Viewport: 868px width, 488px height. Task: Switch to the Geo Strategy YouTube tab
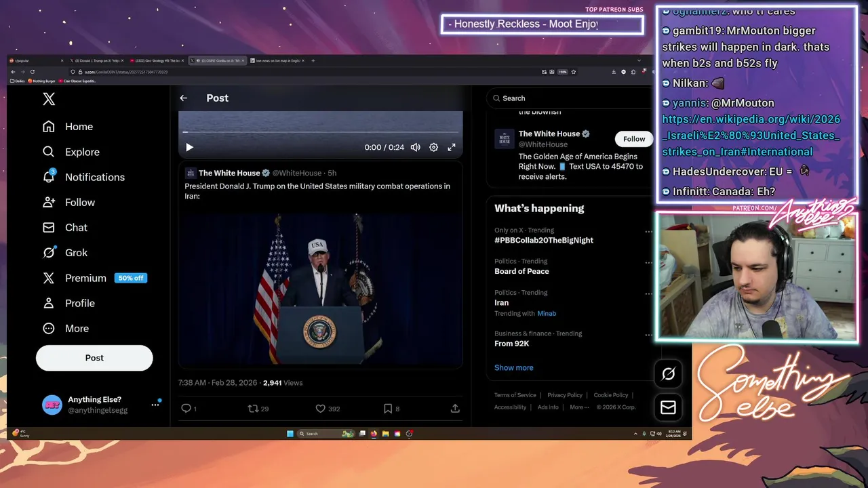[158, 60]
